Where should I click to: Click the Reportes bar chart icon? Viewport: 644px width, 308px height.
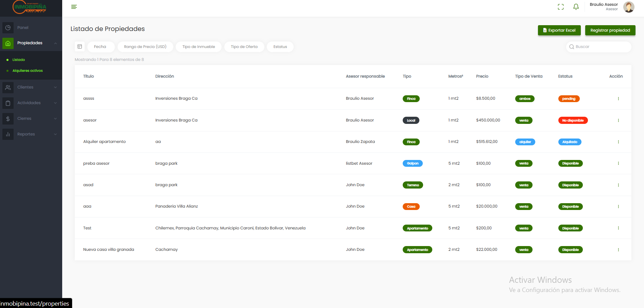8,134
